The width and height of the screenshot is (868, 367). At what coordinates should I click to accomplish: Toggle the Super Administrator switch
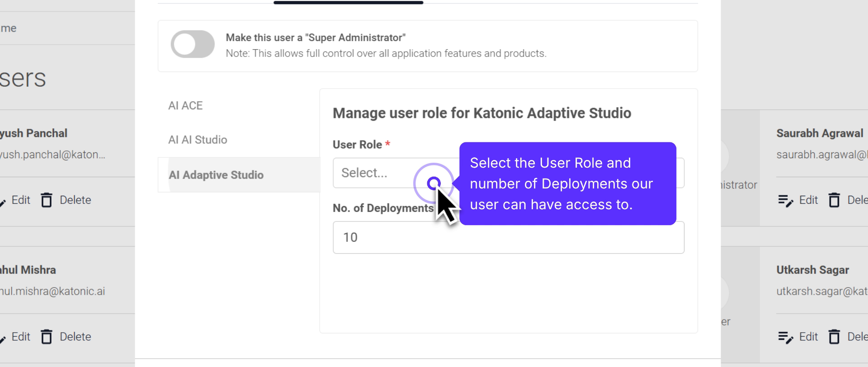point(193,44)
